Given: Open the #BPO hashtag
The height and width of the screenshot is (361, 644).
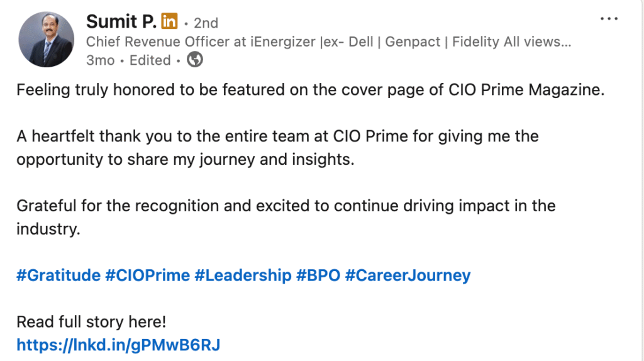Looking at the screenshot, I should [x=318, y=275].
